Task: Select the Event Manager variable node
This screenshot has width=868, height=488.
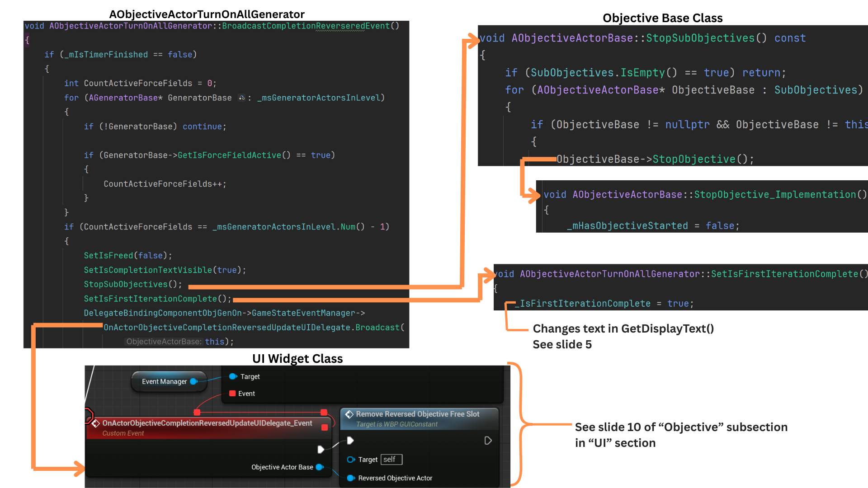Action: click(164, 381)
